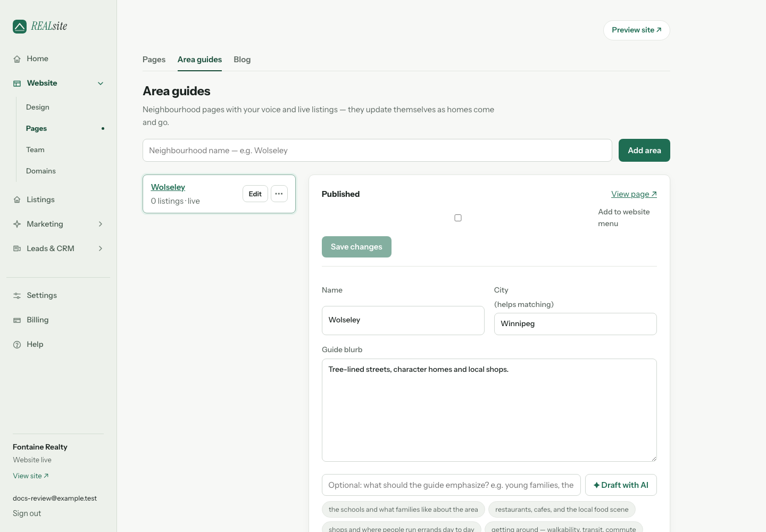Viewport: 766px width, 532px height.
Task: Open Pages in the Website submenu
Action: tap(36, 129)
